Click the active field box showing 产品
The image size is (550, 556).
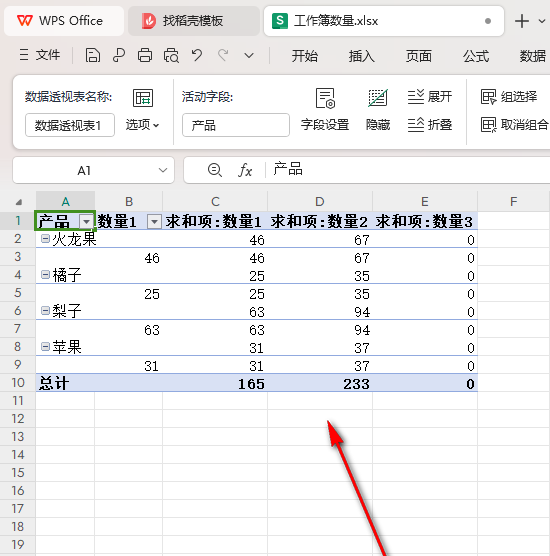click(236, 125)
